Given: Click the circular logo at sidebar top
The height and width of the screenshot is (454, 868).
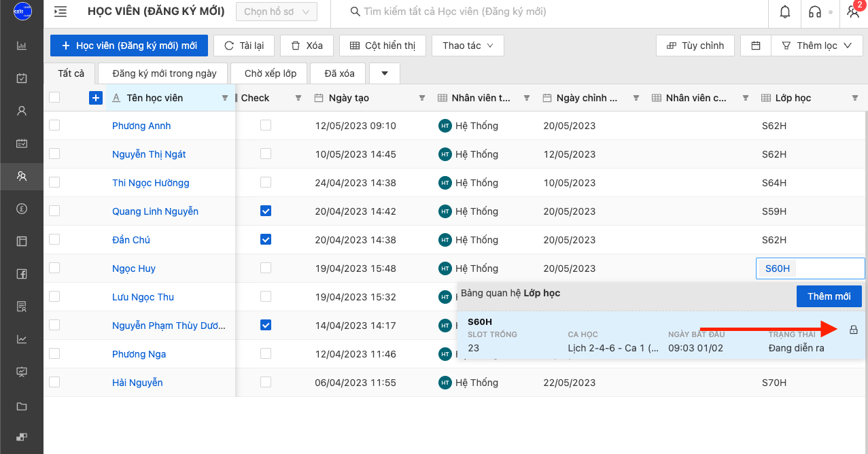Looking at the screenshot, I should click(22, 12).
